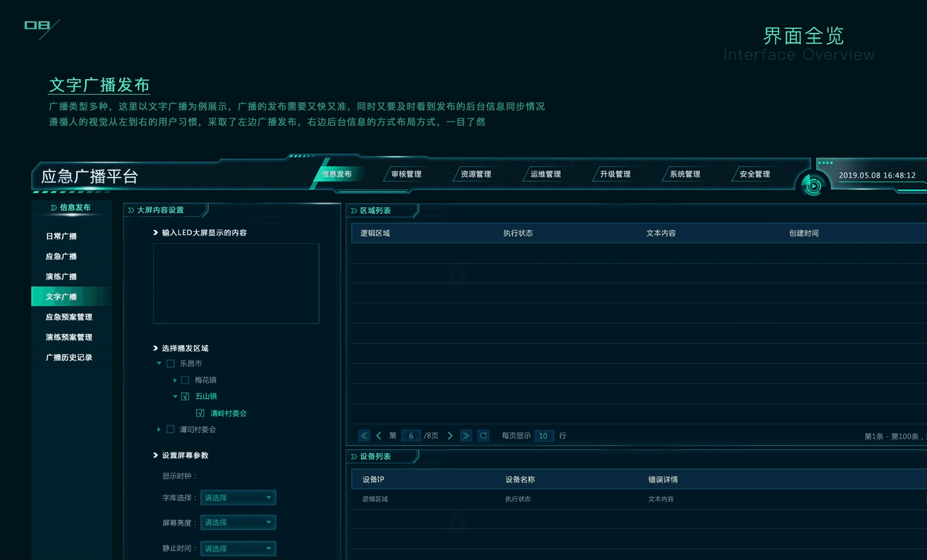Click the page number field showing 6
This screenshot has height=560, width=927.
tap(411, 436)
